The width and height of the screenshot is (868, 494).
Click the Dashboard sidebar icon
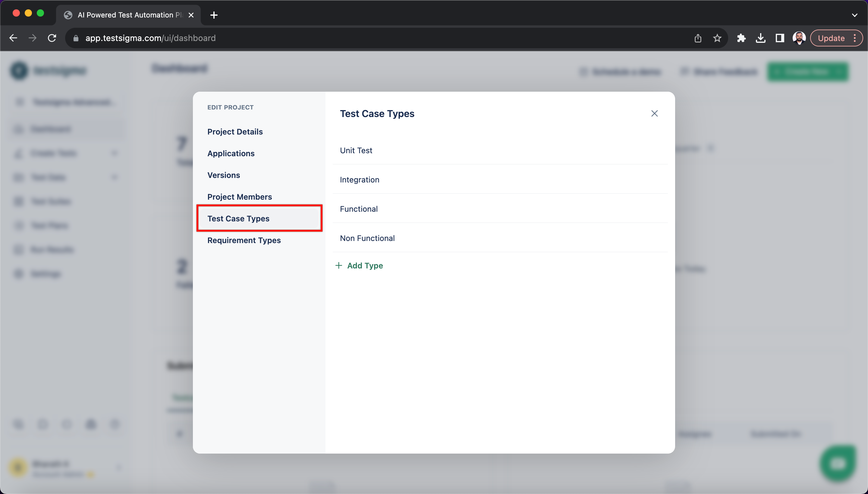pos(18,129)
